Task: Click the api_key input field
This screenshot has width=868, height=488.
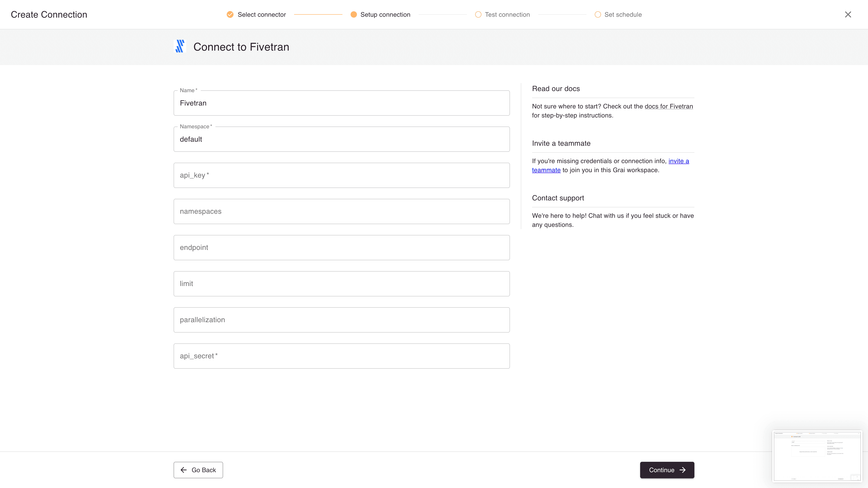Action: [x=341, y=176]
